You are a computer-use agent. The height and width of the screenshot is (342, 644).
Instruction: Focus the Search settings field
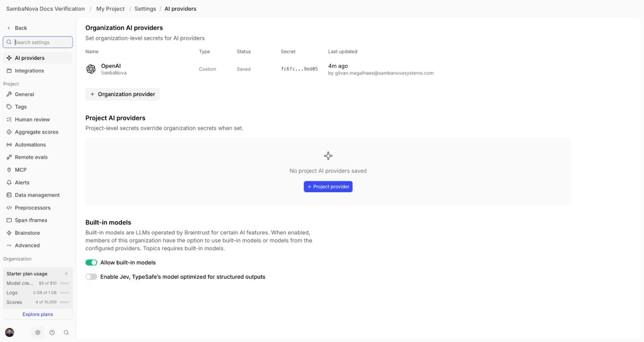click(x=38, y=42)
